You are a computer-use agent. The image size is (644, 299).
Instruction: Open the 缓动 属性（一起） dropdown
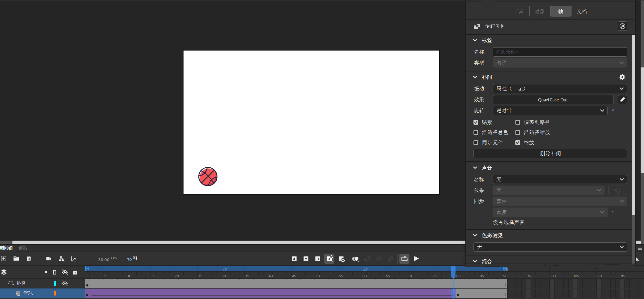(x=560, y=89)
